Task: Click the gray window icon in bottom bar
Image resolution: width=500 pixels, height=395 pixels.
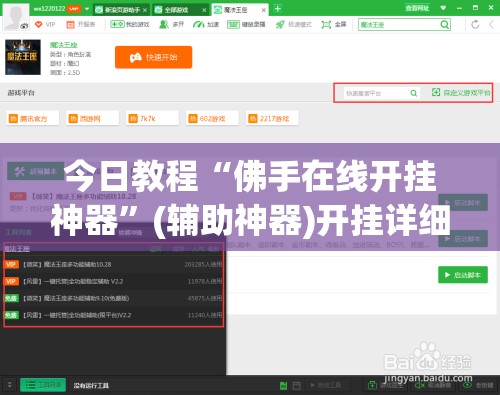Action: click(296, 386)
